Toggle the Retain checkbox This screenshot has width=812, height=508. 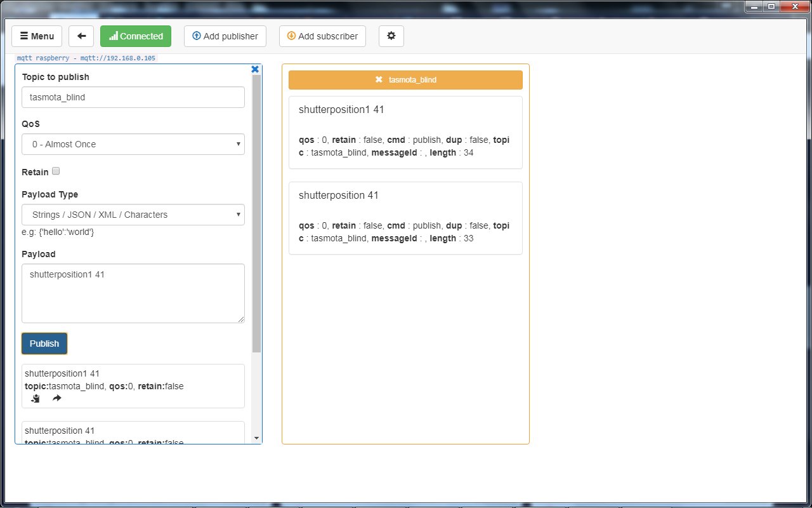pos(56,171)
